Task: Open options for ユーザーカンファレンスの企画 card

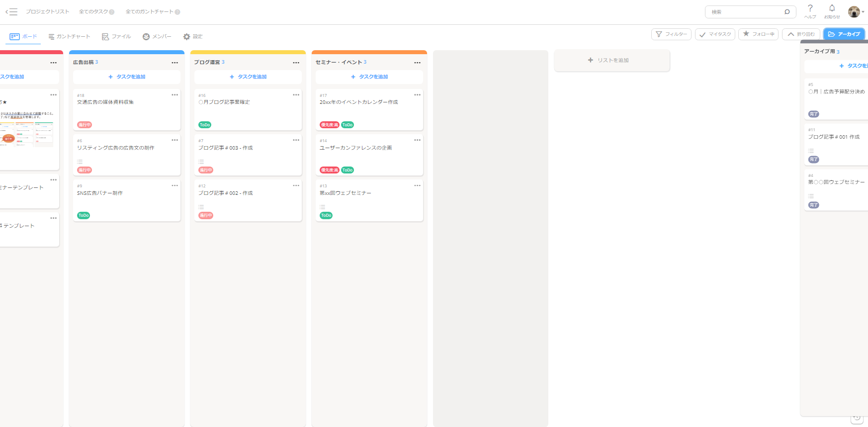Action: point(417,140)
